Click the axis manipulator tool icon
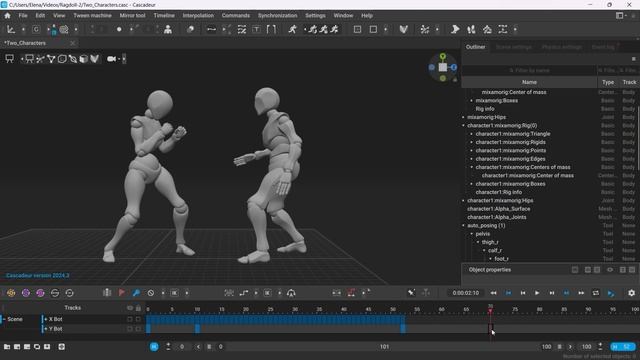The height and width of the screenshot is (360, 640). click(x=11, y=29)
